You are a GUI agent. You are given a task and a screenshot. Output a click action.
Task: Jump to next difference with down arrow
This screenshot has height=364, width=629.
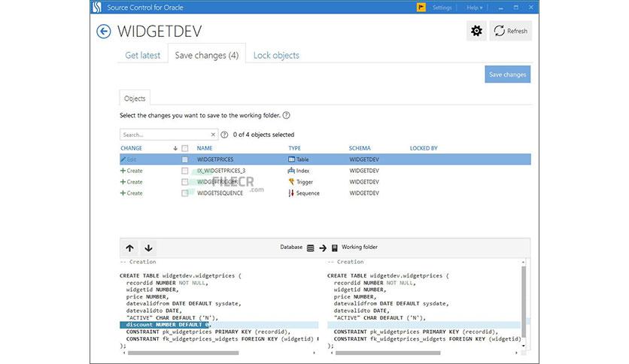coord(148,247)
